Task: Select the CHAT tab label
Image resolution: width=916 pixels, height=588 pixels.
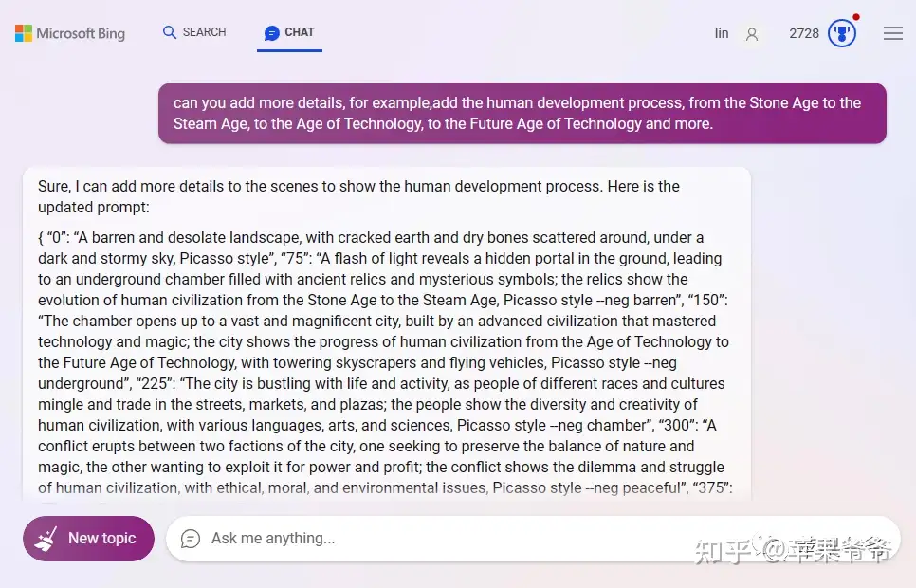Action: pyautogui.click(x=299, y=32)
